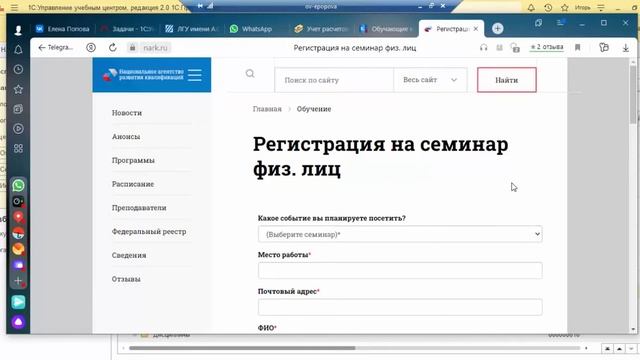
Task: Click the Yandex home button in address bar
Action: click(x=91, y=48)
